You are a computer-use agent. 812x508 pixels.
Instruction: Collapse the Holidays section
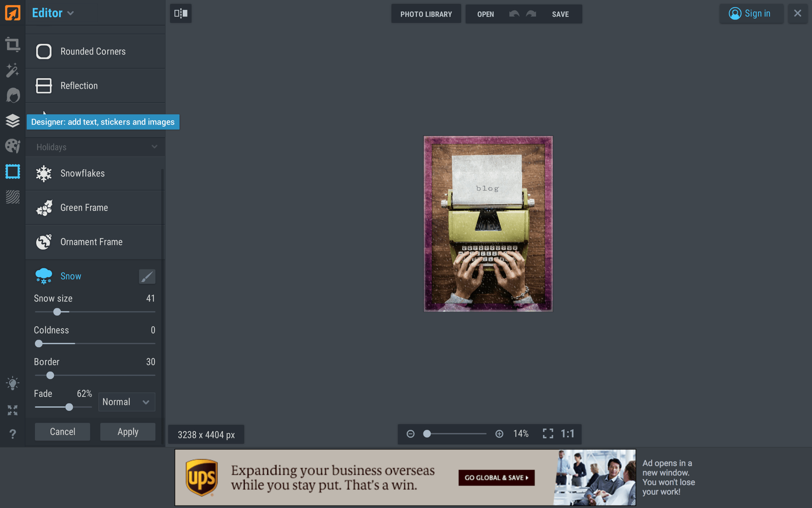pos(154,147)
